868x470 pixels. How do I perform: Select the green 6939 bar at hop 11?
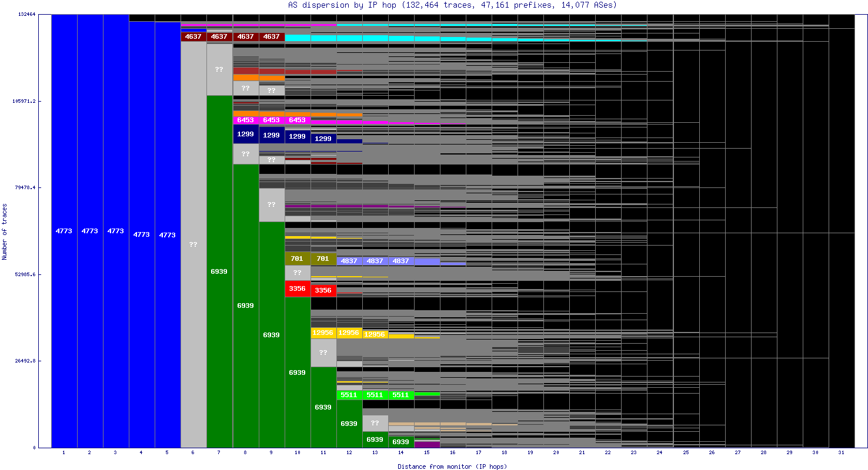click(x=323, y=407)
